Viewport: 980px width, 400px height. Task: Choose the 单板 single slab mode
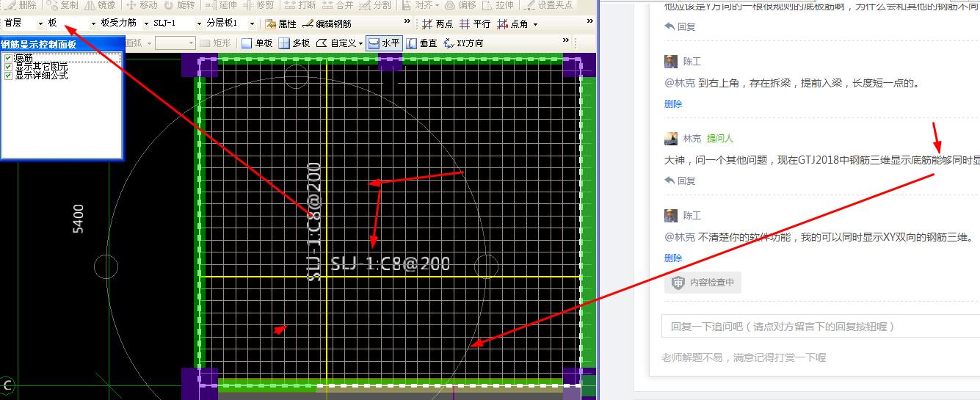click(257, 43)
